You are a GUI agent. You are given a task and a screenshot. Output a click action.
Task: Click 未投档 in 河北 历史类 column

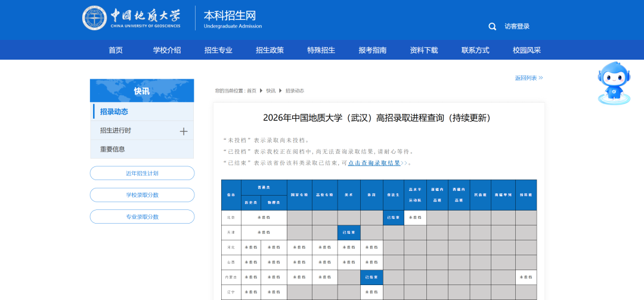pyautogui.click(x=251, y=248)
